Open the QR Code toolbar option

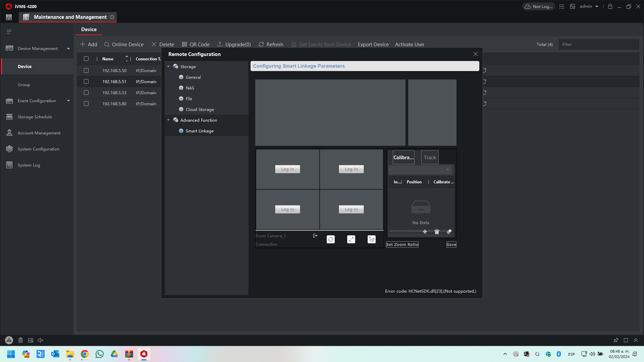[196, 44]
